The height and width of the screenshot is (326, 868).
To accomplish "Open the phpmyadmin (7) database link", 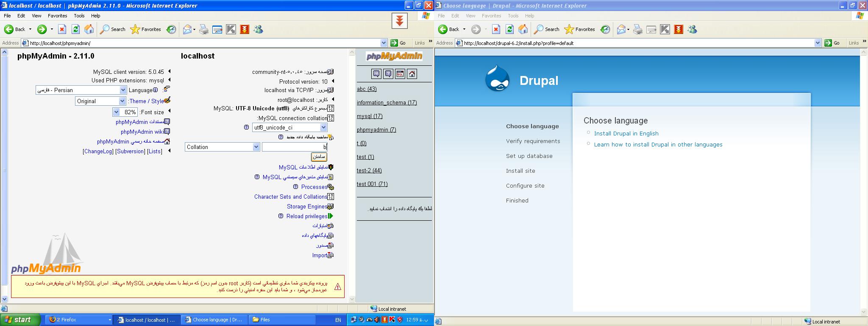I will (376, 129).
